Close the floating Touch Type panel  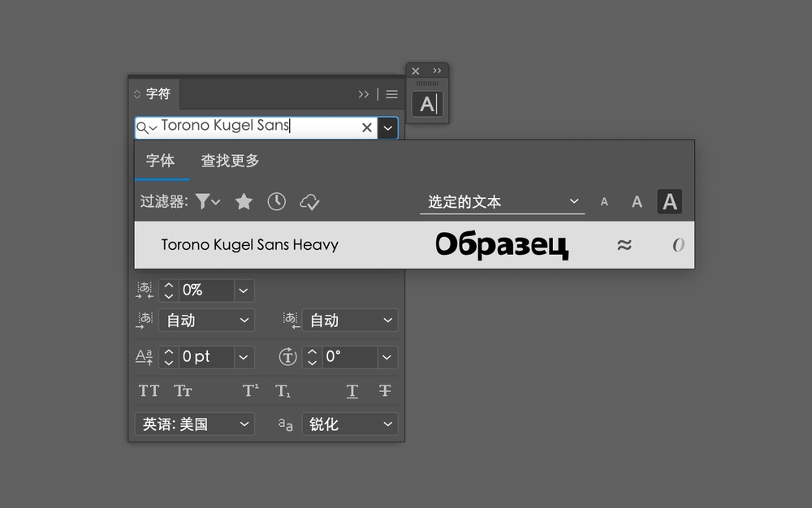point(415,71)
